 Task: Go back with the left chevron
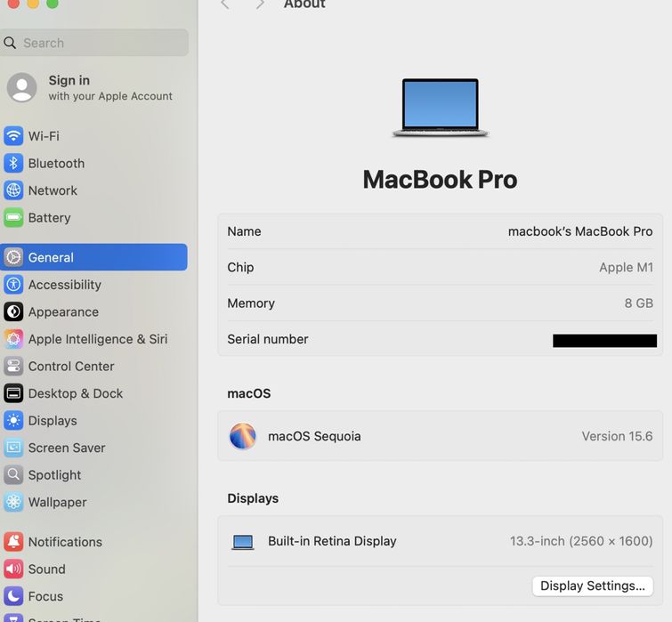click(225, 4)
